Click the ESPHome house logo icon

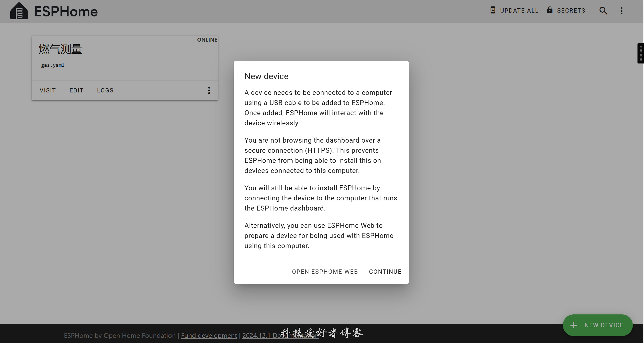click(x=19, y=11)
